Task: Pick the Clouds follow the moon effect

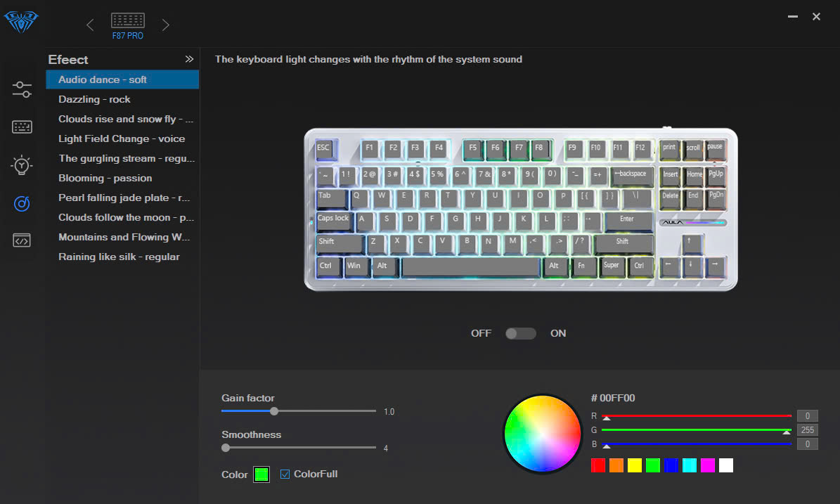Action: tap(122, 217)
